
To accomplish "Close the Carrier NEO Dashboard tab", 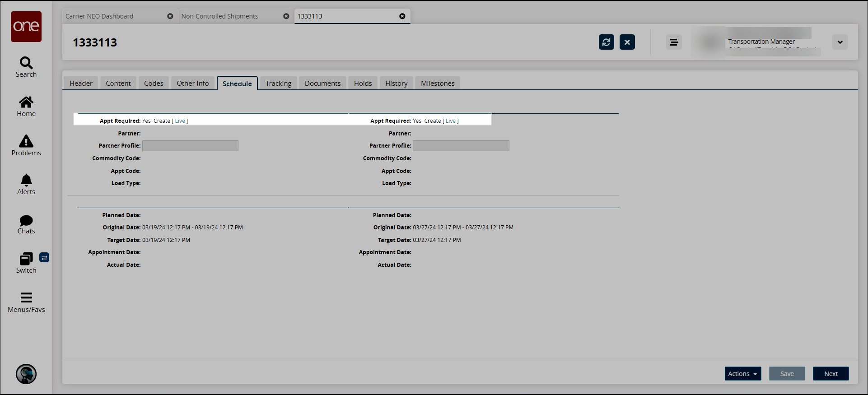I will (170, 16).
